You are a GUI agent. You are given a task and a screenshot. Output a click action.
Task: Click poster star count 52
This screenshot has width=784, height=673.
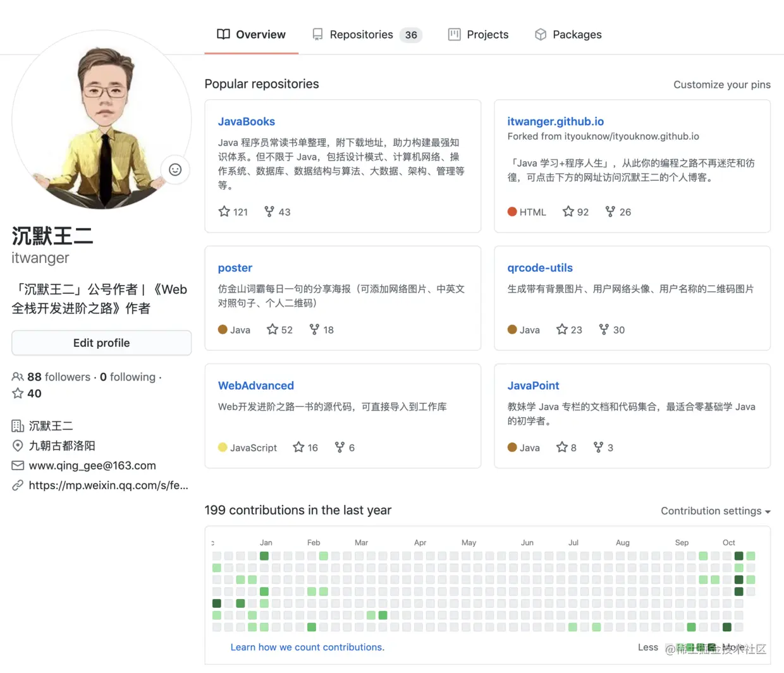tap(280, 329)
